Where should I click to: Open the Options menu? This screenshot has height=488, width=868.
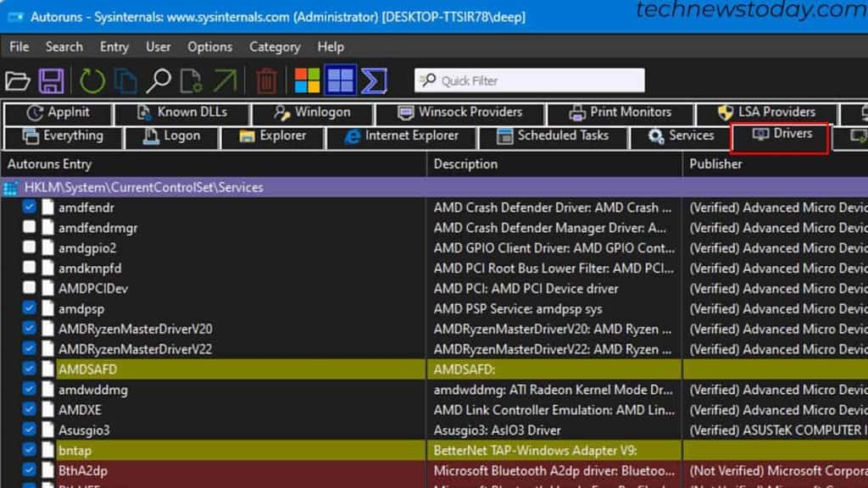[x=209, y=47]
